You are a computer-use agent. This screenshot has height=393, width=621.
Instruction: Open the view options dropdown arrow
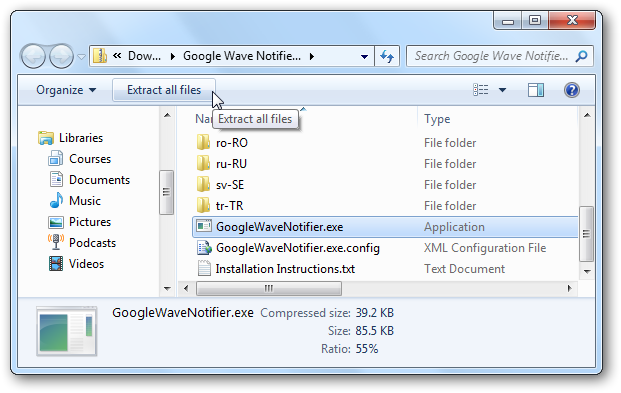click(502, 90)
